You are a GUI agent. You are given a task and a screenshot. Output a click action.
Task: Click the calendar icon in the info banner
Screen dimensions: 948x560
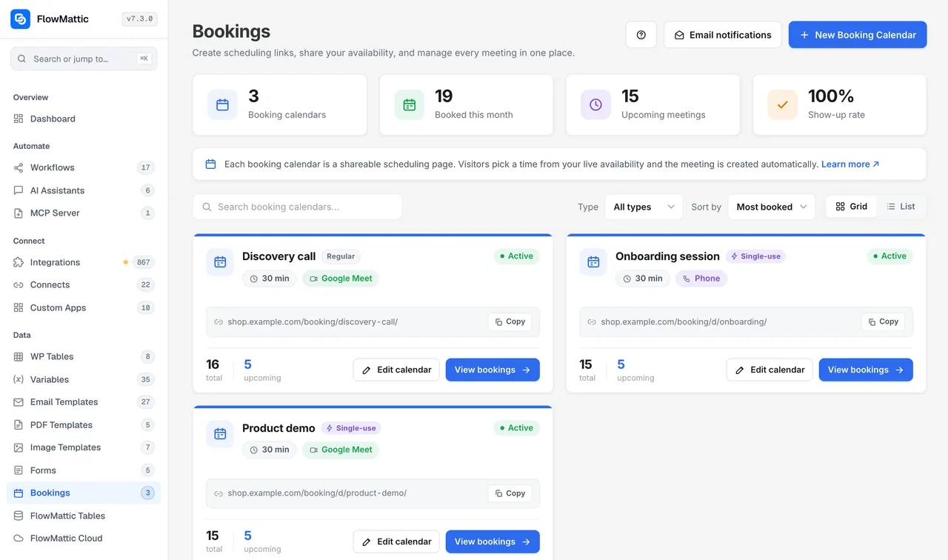[210, 164]
